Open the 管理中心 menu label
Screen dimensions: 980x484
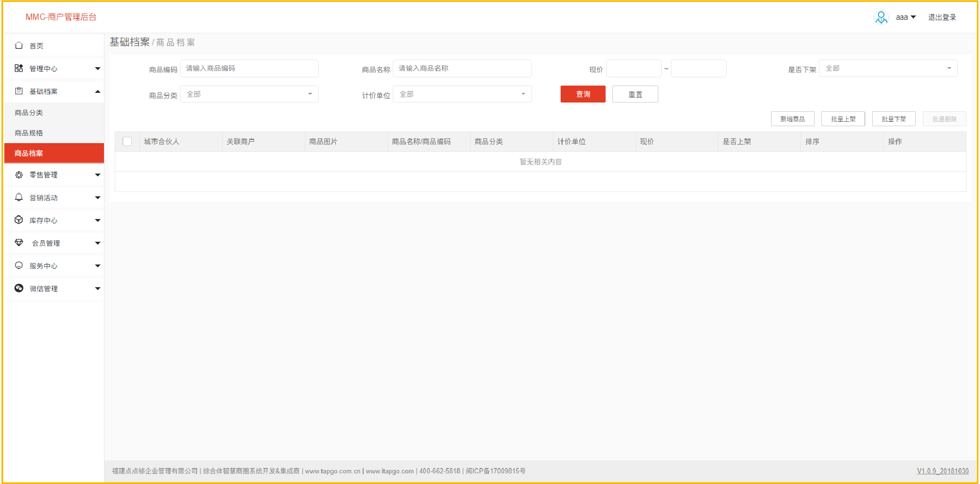pyautogui.click(x=44, y=69)
